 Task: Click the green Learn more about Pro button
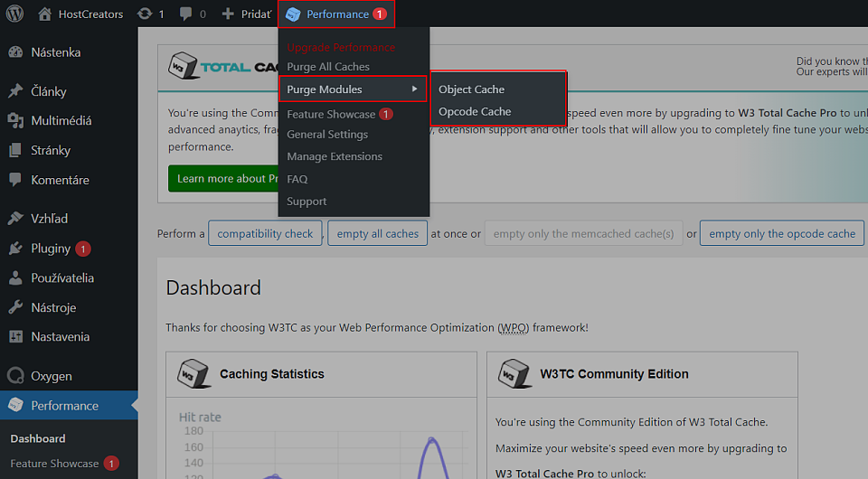pyautogui.click(x=223, y=178)
